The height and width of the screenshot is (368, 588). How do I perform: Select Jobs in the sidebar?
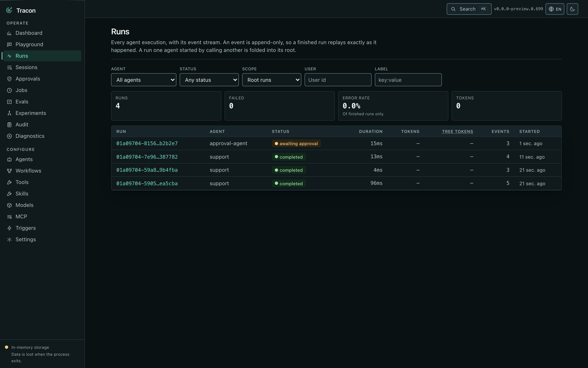click(42, 90)
